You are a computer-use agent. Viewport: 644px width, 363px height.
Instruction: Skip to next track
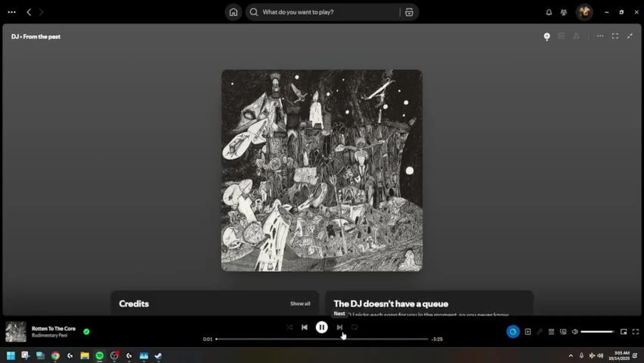[340, 327]
